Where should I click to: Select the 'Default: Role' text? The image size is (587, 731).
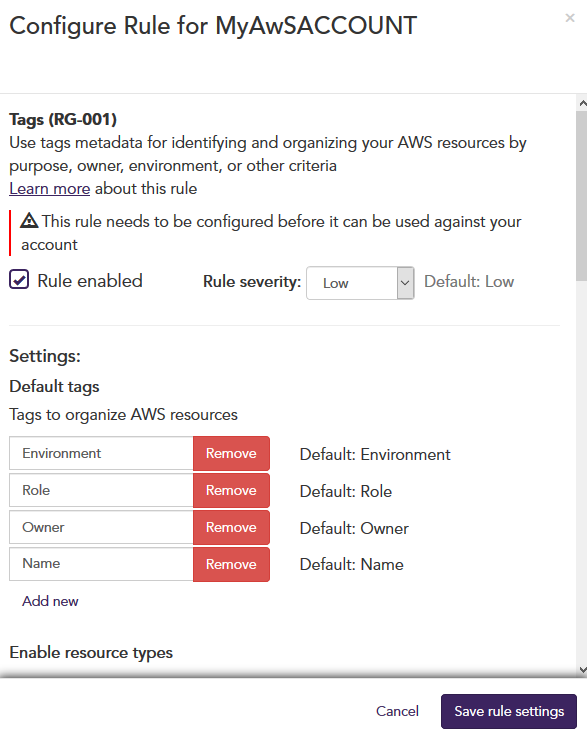(x=345, y=491)
